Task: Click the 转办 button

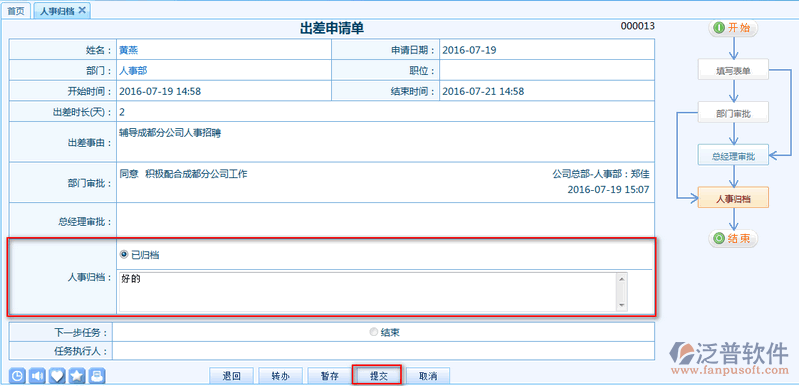Action: (x=281, y=376)
